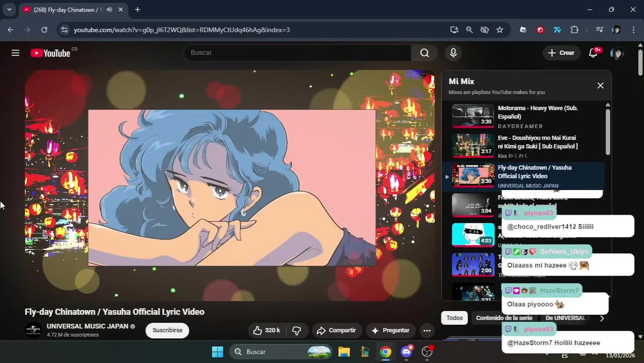Click the Fly-day Chinatown playlist thumbnail
This screenshot has height=363, width=644.
click(473, 175)
